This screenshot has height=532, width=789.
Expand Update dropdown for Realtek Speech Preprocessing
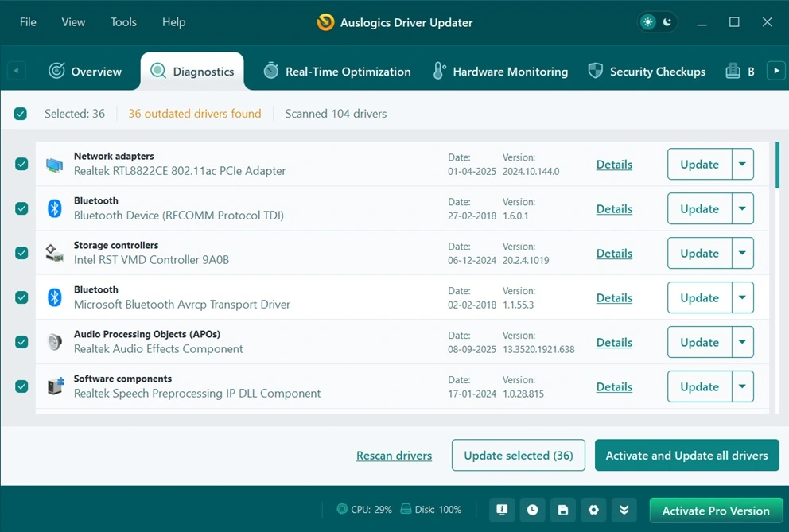coord(743,386)
